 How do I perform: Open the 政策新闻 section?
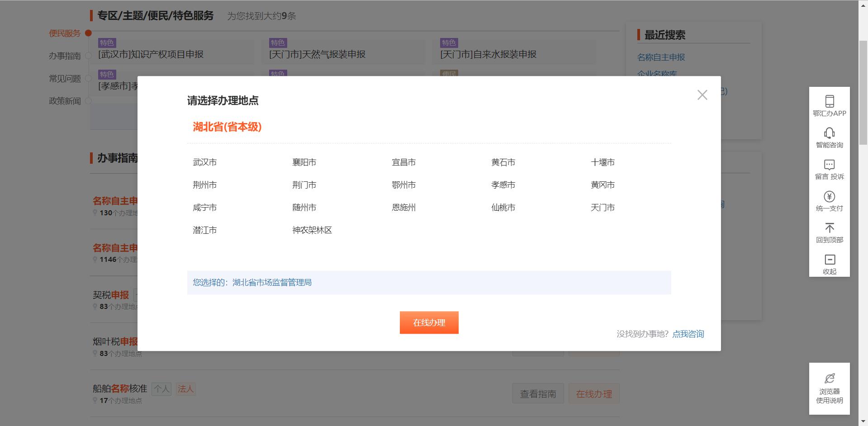pos(65,101)
